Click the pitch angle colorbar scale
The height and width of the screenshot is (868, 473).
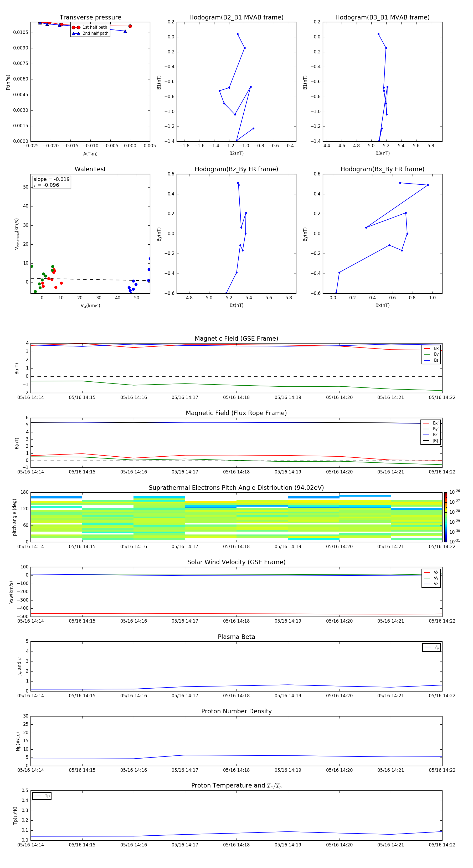[446, 517]
